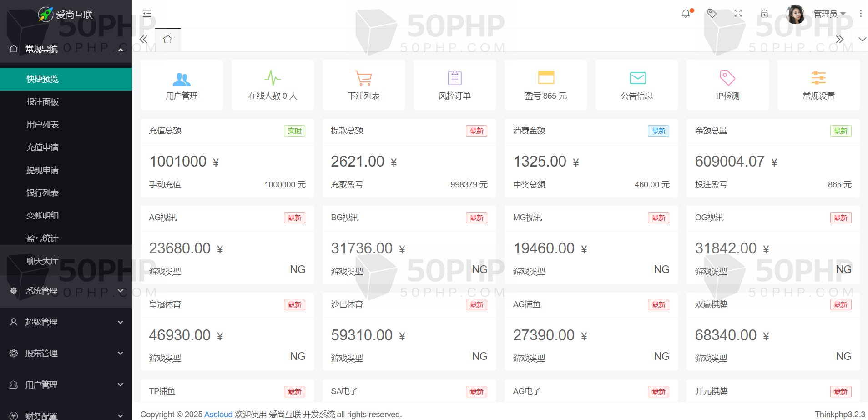Click the tag icon in header
This screenshot has width=868, height=420.
tap(712, 14)
